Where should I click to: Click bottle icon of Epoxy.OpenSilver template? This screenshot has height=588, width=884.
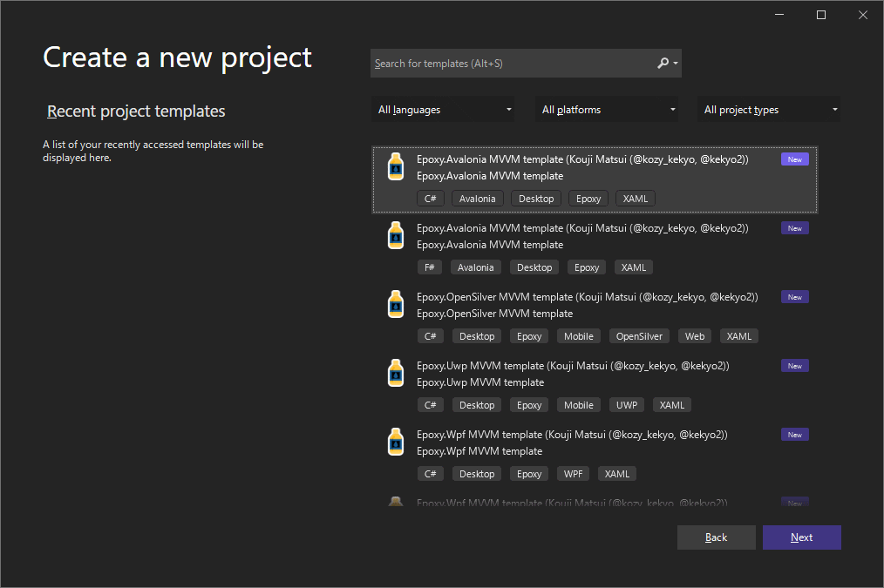(x=396, y=304)
